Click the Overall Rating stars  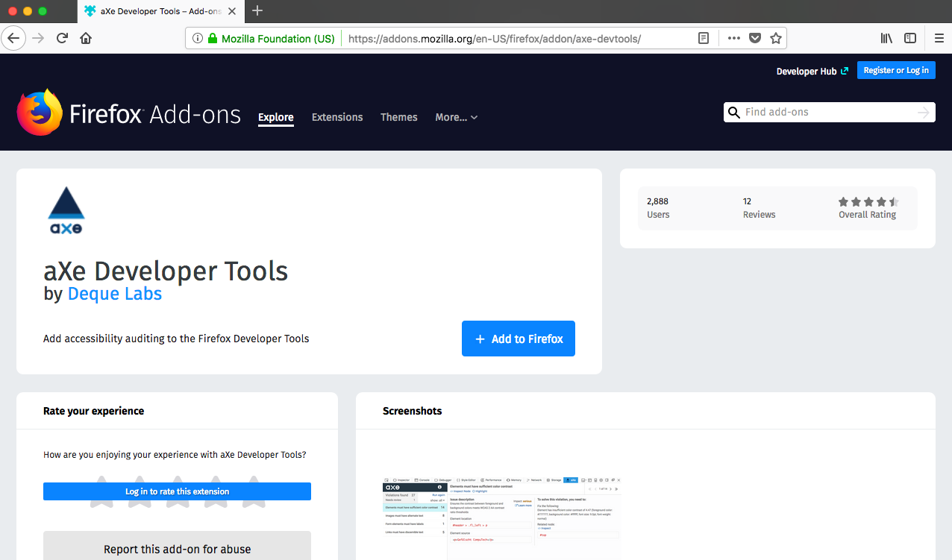[868, 201]
